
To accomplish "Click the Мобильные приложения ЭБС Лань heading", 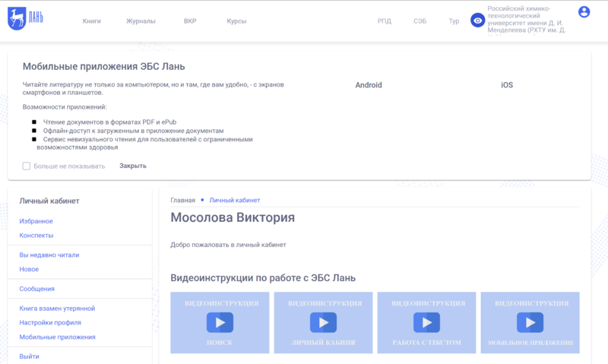I will click(103, 66).
